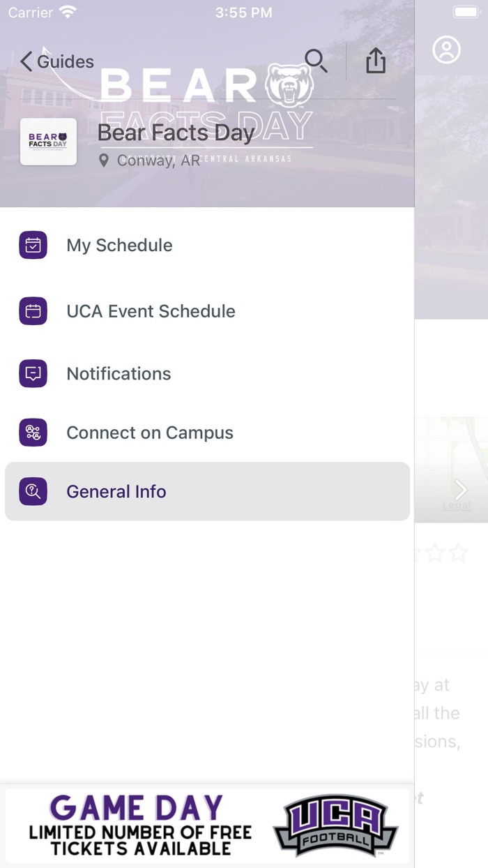The height and width of the screenshot is (868, 488).
Task: Select the UCA Event Schedule calendar icon
Action: click(33, 311)
